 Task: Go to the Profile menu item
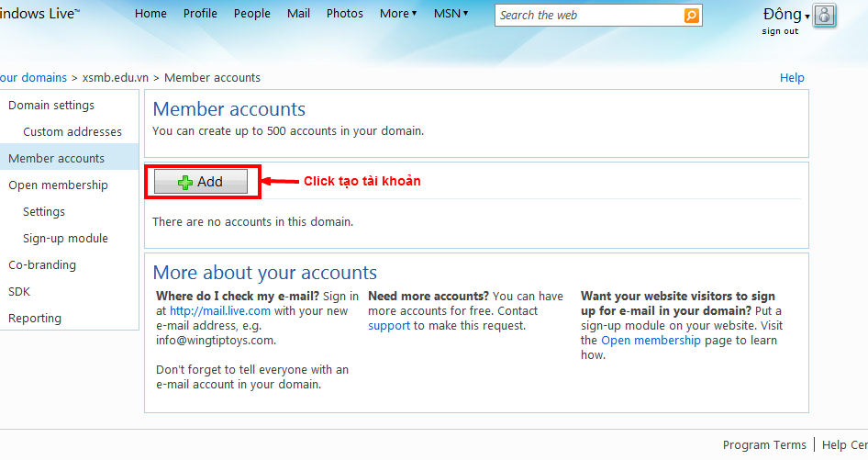pyautogui.click(x=200, y=14)
